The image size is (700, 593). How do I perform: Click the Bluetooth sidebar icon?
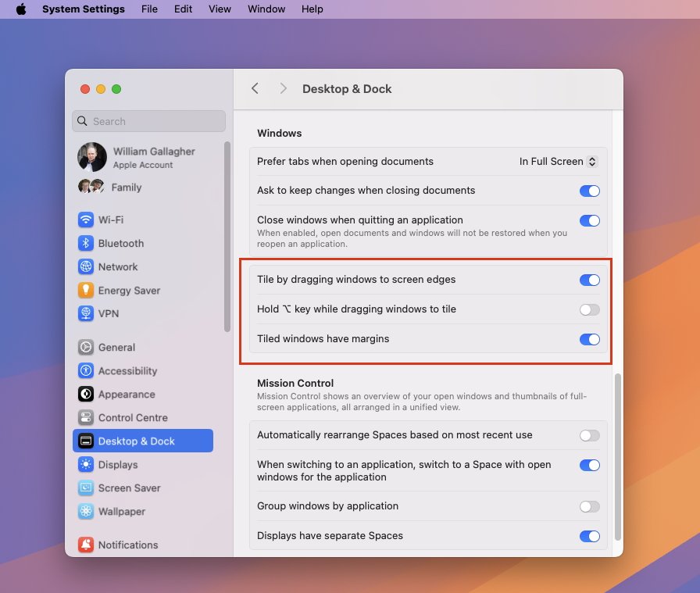click(86, 243)
